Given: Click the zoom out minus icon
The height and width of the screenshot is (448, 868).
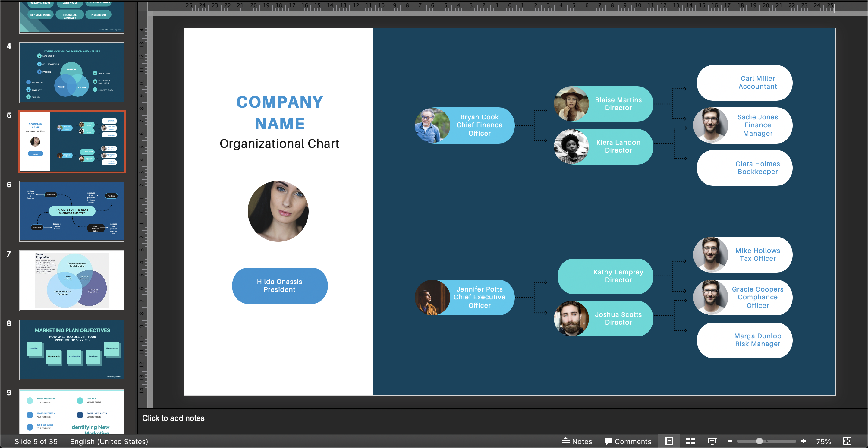Looking at the screenshot, I should click(x=730, y=441).
